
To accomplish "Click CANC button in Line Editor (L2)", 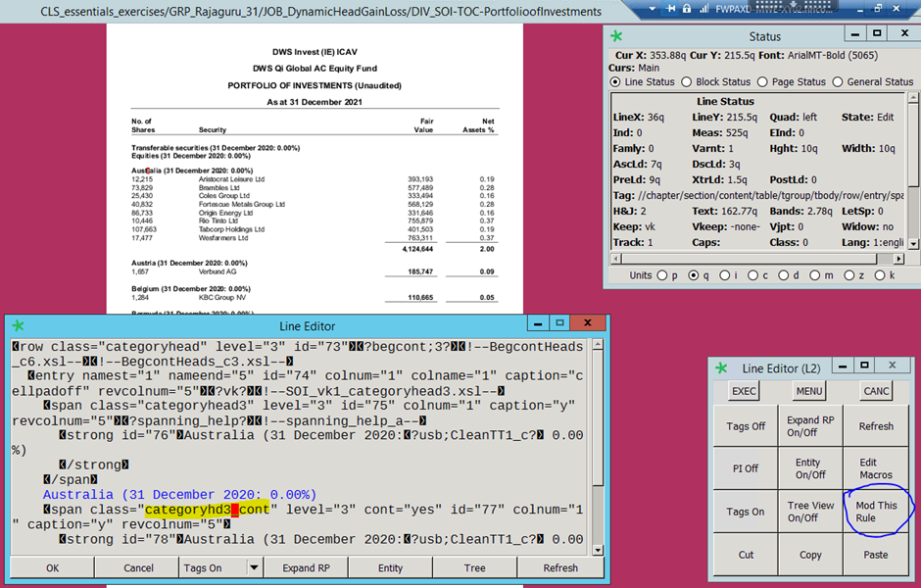I will point(876,391).
